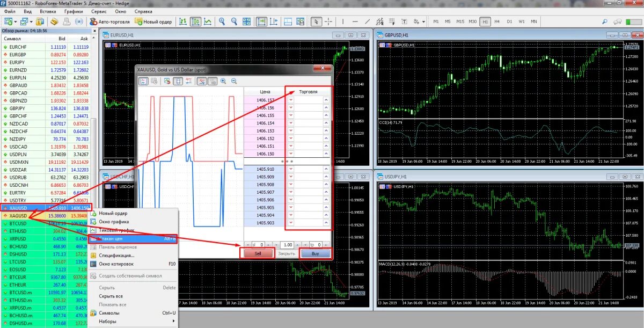Click down arrow at price 1406.153
644x328 pixels.
pyautogui.click(x=291, y=131)
